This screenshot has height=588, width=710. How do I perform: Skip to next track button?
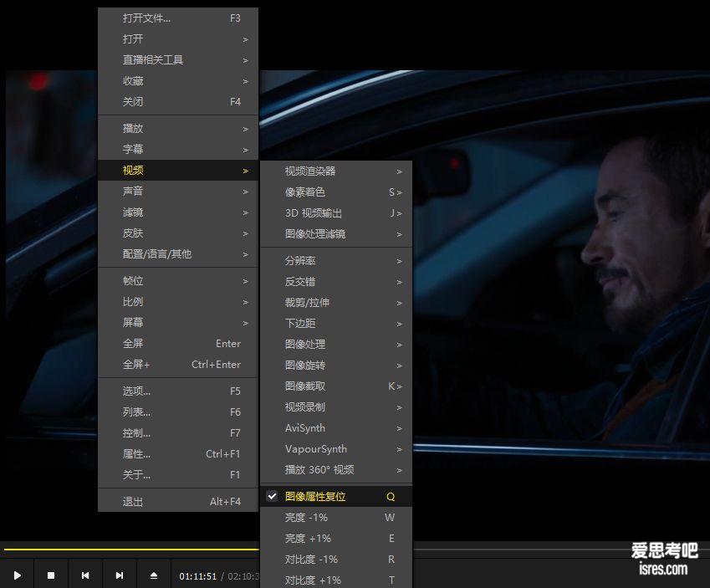[x=120, y=575]
